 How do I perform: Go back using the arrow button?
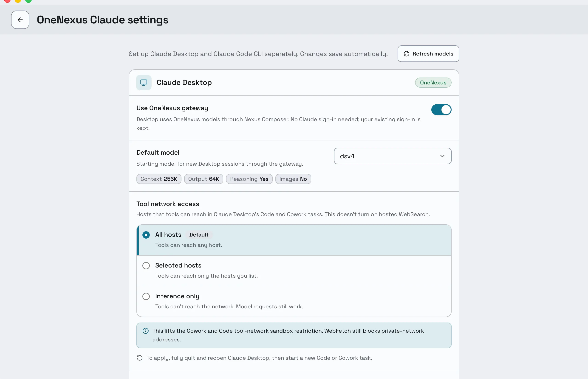tap(20, 20)
